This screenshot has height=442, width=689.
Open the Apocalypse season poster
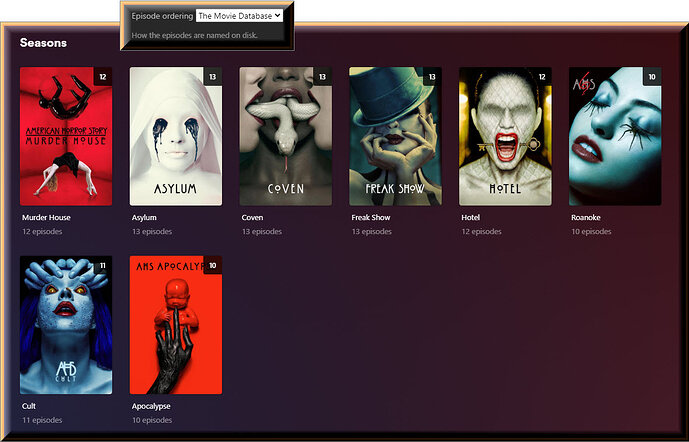pos(176,325)
